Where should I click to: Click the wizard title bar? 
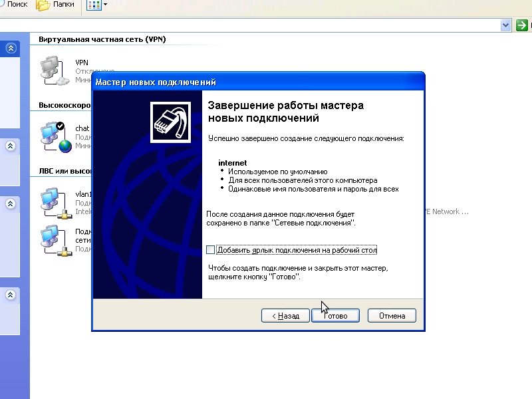click(258, 82)
